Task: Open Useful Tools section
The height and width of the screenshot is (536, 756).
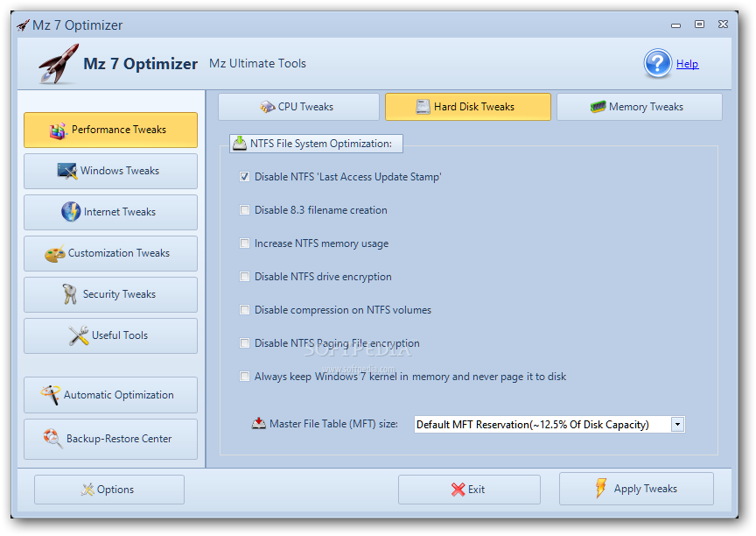Action: pos(110,335)
